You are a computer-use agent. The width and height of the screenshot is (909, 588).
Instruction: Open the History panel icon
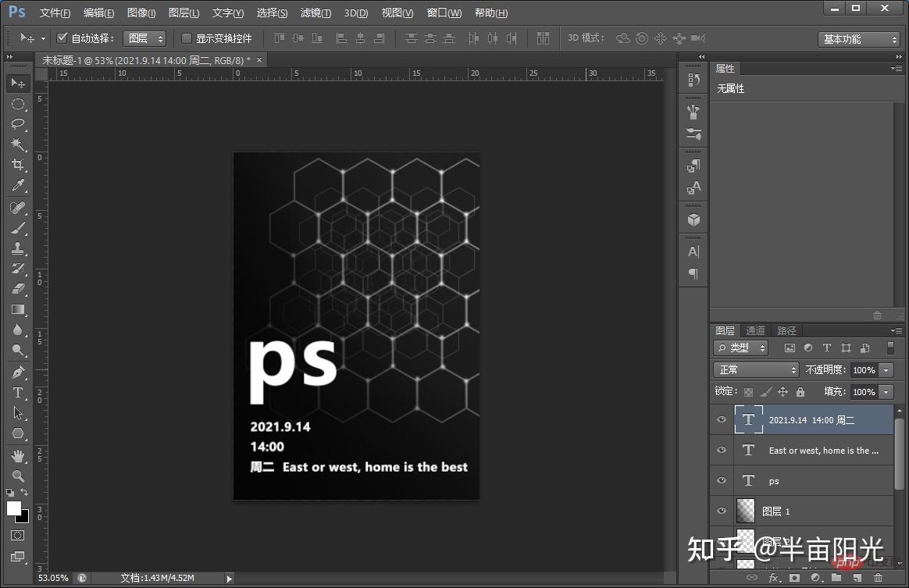click(x=693, y=80)
